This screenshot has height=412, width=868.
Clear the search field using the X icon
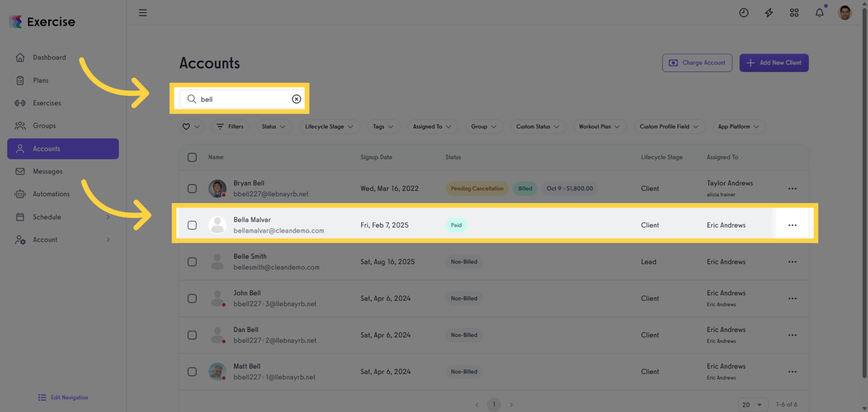point(296,99)
